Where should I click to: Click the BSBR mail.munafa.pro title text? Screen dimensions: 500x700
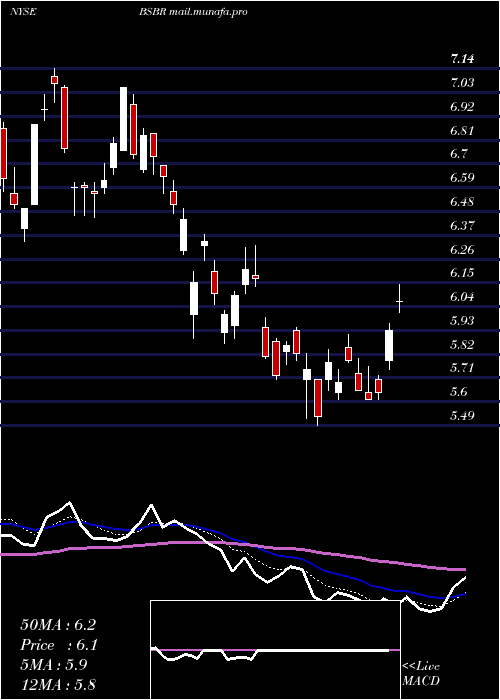click(193, 12)
